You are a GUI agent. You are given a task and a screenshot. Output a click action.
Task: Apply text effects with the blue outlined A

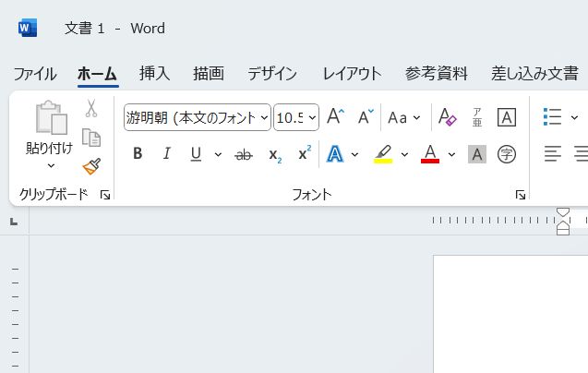click(335, 154)
